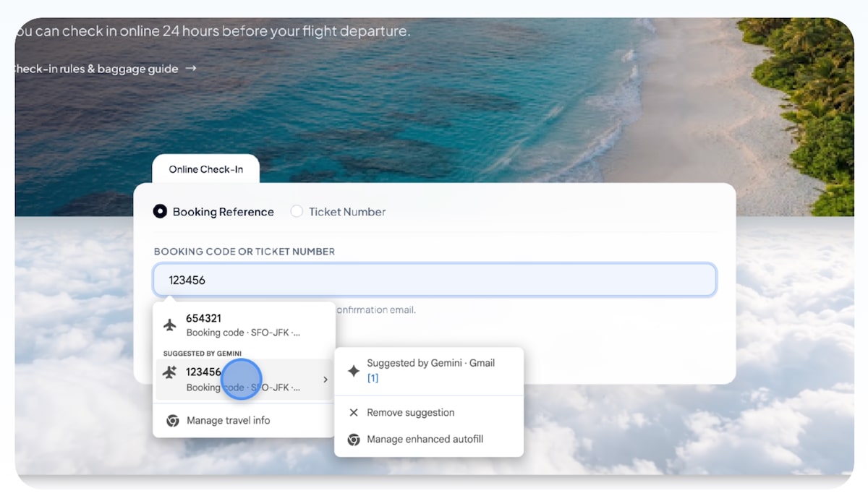Select the Booking Reference radio button
The image size is (868, 496).
tap(160, 212)
